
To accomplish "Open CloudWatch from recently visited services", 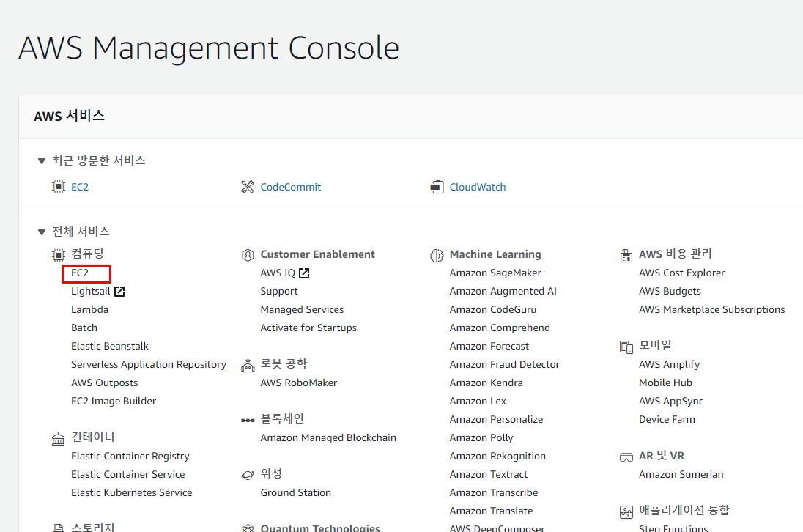I will [x=477, y=187].
